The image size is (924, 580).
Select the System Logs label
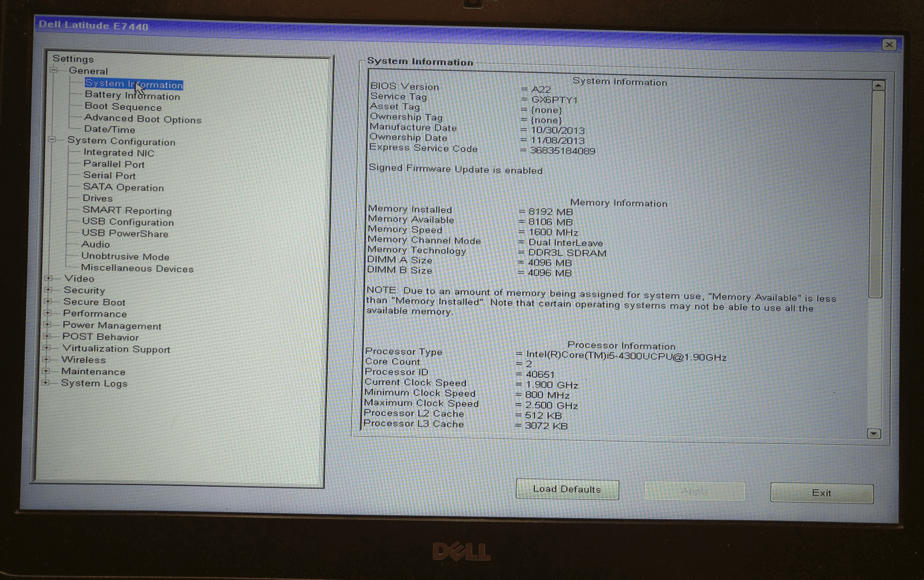(94, 383)
